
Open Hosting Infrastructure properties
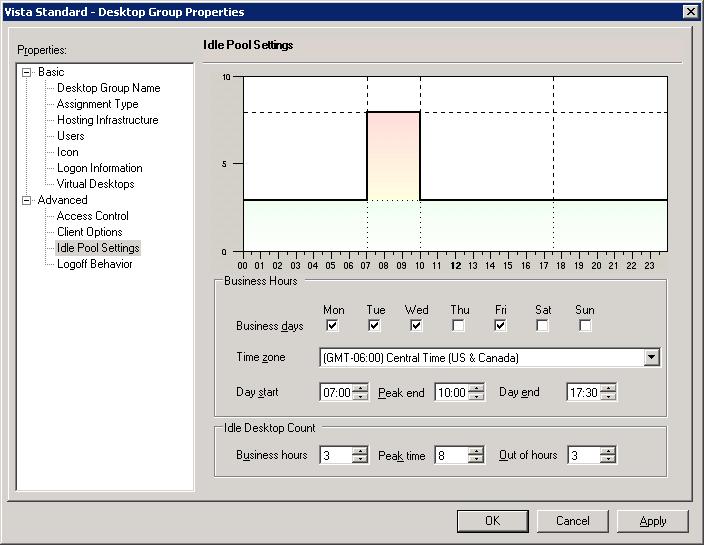tap(107, 120)
